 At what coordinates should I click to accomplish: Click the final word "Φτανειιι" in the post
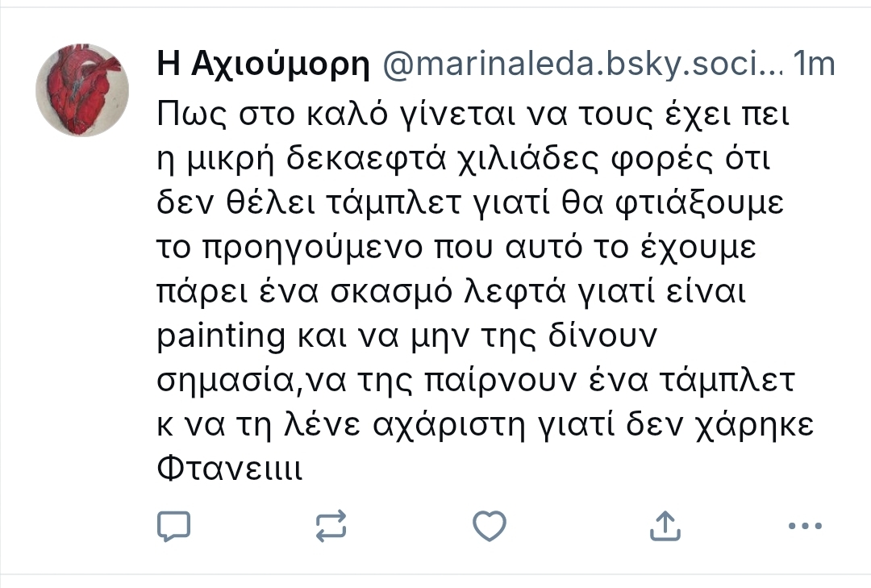tap(228, 469)
